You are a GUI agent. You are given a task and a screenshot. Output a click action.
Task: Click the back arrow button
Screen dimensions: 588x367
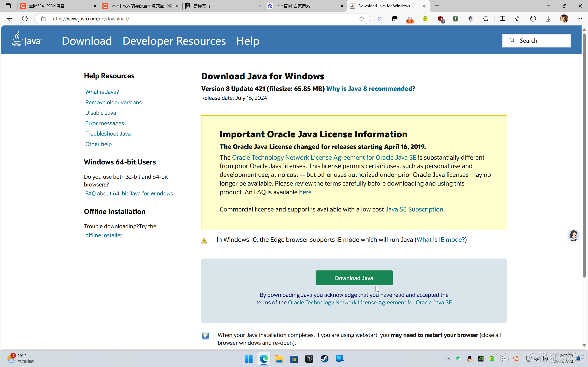(9, 19)
